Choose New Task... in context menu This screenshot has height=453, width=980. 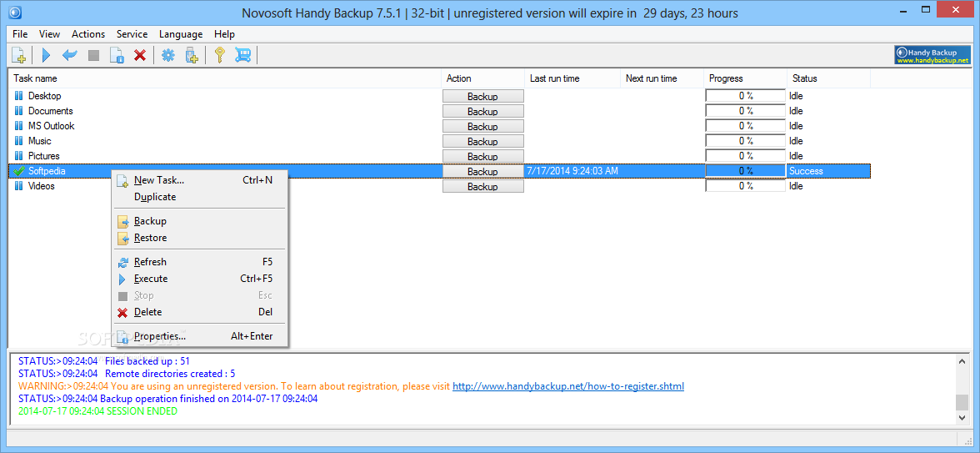pos(199,180)
